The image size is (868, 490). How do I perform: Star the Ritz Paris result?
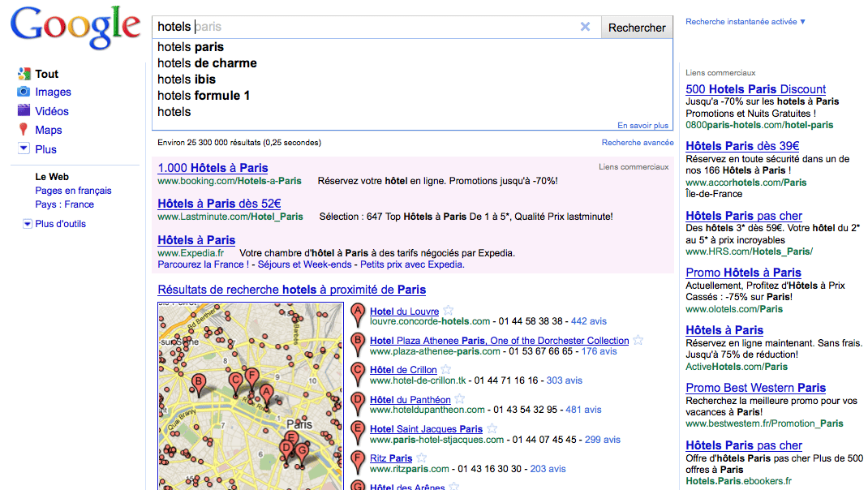(422, 458)
